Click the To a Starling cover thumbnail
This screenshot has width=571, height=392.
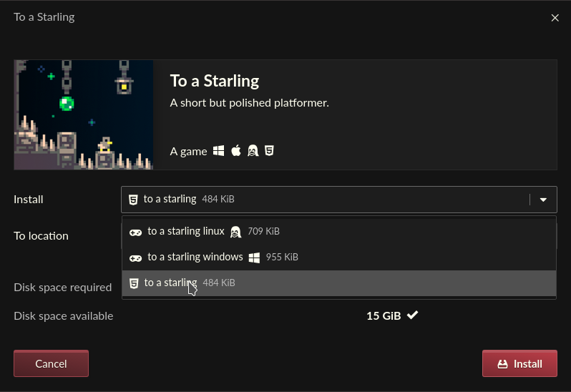click(x=84, y=114)
